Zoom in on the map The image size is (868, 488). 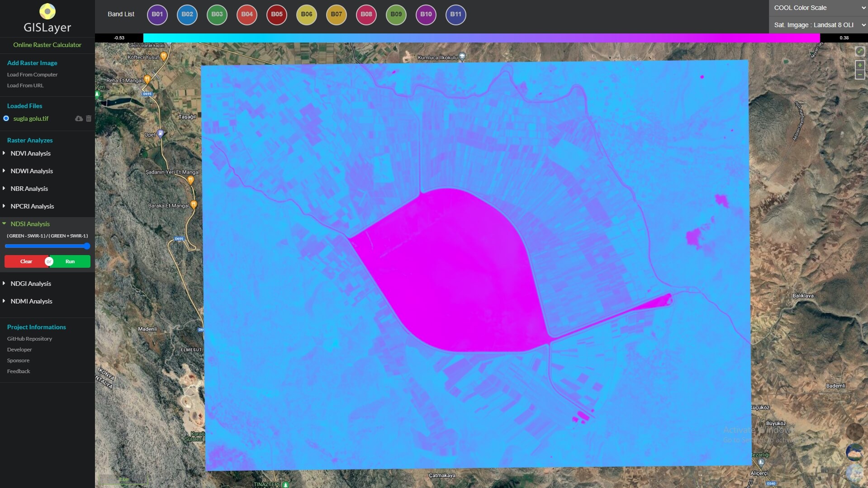[860, 65]
